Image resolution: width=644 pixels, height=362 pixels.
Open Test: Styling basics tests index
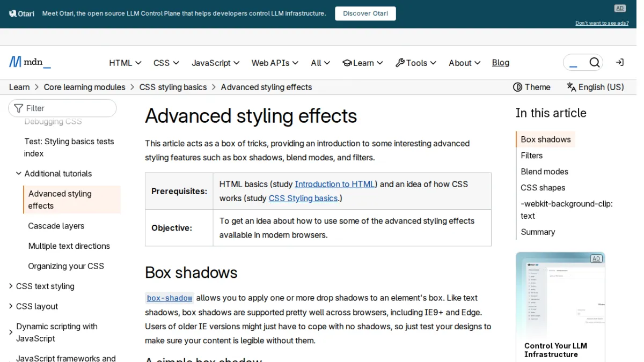coord(69,147)
